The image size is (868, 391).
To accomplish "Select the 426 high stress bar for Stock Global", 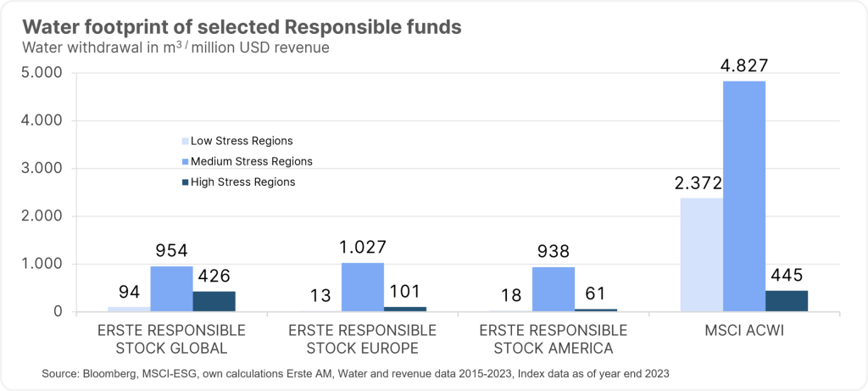I will pos(214,301).
